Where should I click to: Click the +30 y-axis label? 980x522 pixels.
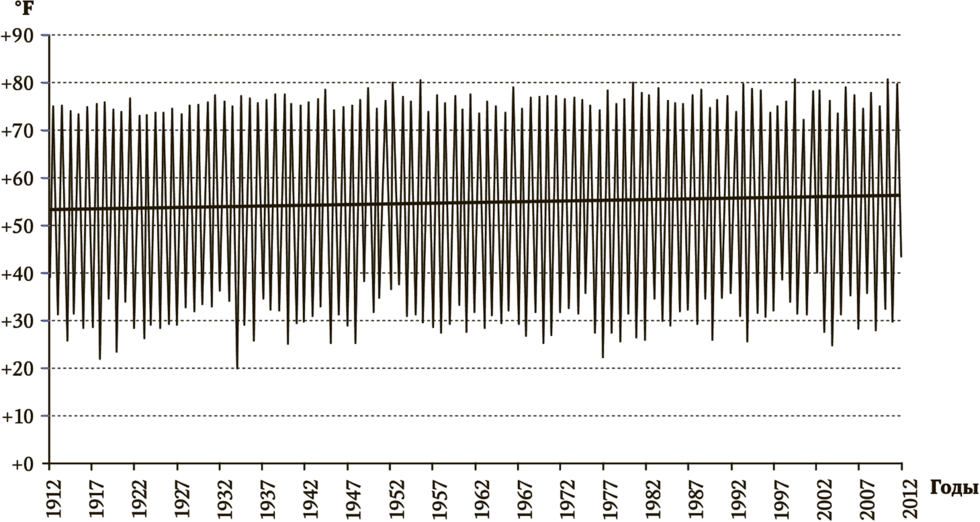tap(17, 322)
